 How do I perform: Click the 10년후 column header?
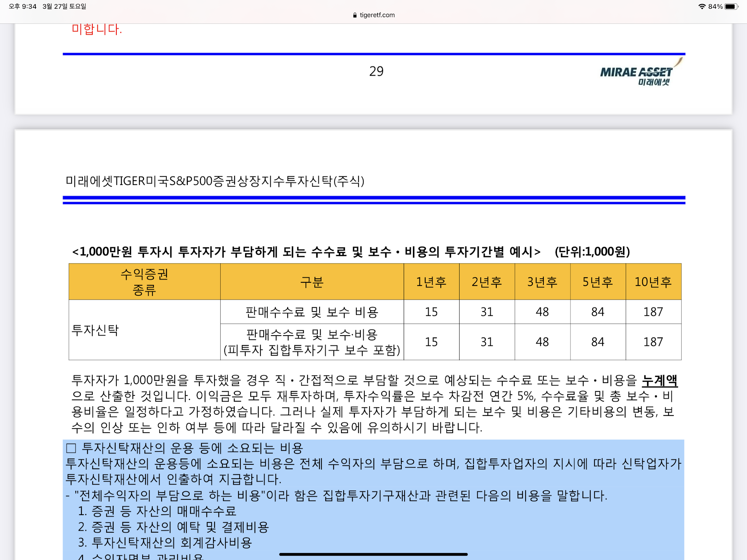tap(653, 282)
